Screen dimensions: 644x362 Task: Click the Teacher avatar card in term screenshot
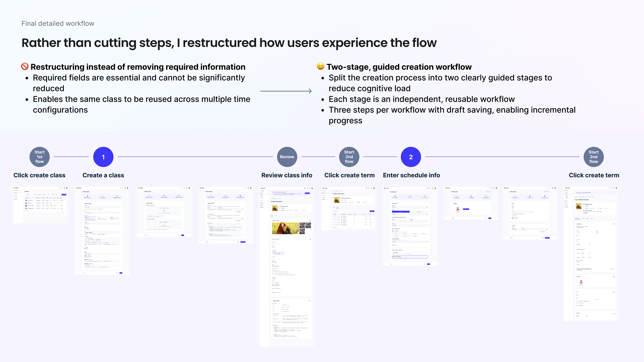[458, 209]
